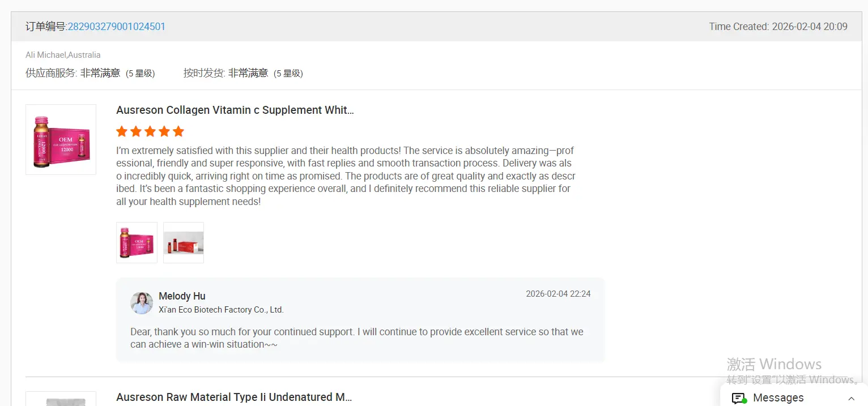Screen dimensions: 868x406
Task: Click reviewer name Ali Michael, Australia
Action: pyautogui.click(x=63, y=55)
